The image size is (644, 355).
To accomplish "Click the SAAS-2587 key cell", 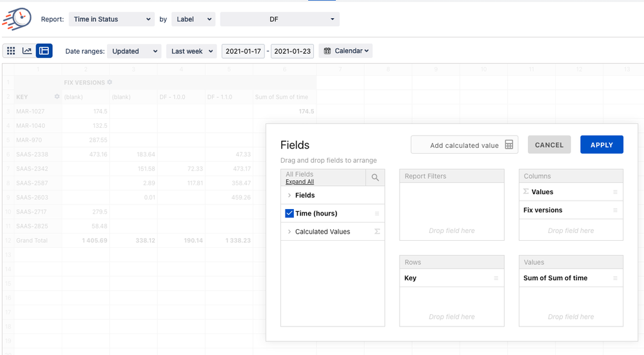I will point(38,183).
